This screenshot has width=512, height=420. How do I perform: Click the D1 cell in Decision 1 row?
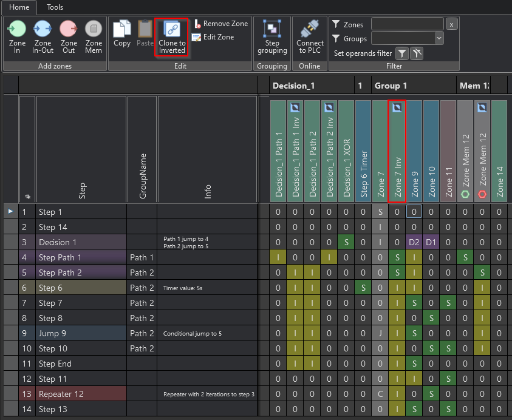pyautogui.click(x=431, y=242)
